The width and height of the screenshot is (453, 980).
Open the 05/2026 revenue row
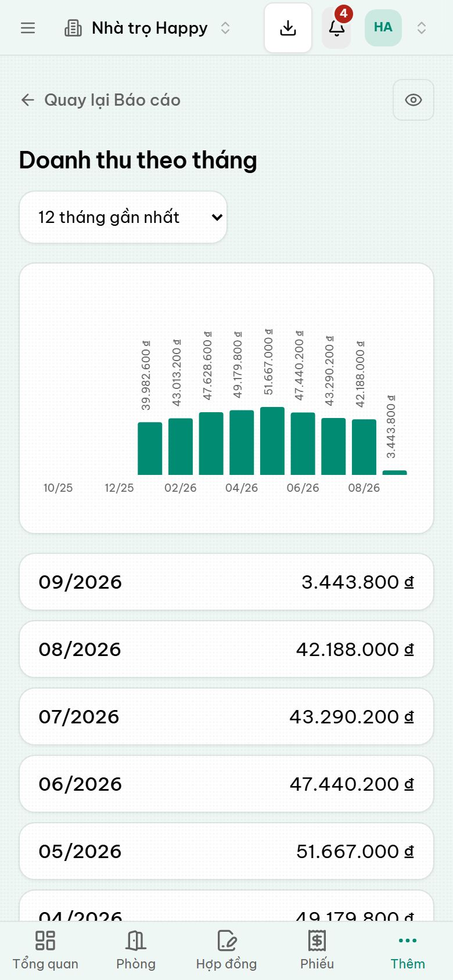click(x=227, y=851)
